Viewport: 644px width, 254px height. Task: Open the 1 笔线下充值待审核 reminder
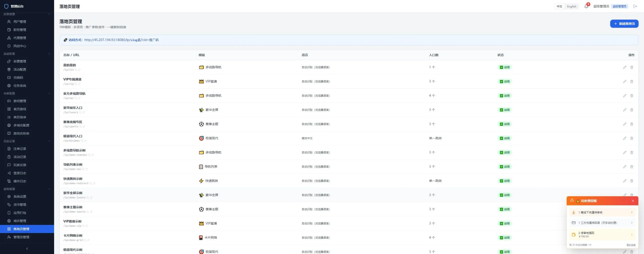click(x=602, y=213)
